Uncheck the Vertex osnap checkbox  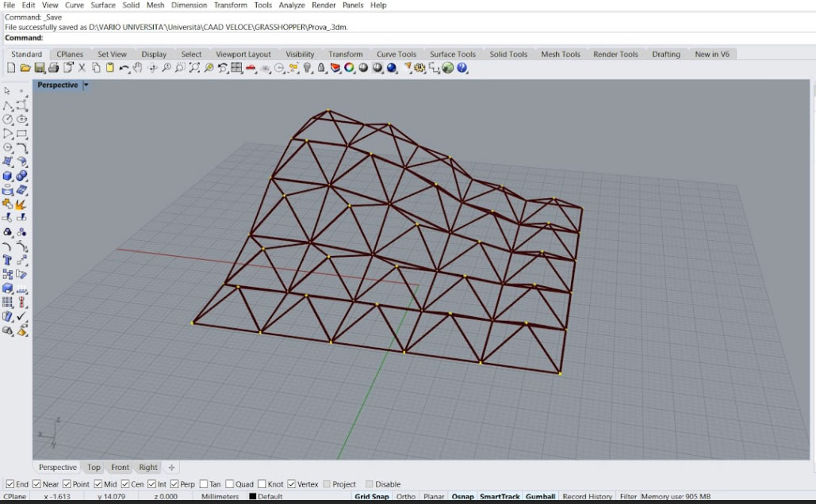tap(292, 484)
